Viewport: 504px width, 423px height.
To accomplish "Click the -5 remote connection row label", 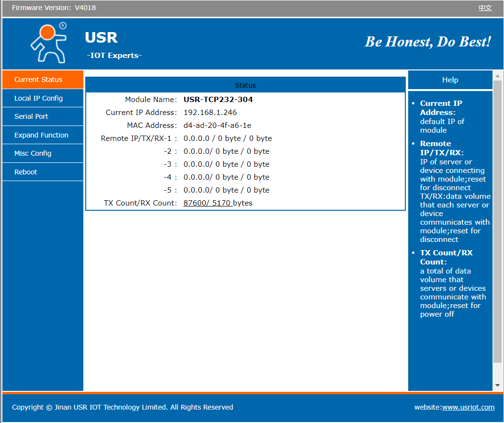I will coord(170,190).
